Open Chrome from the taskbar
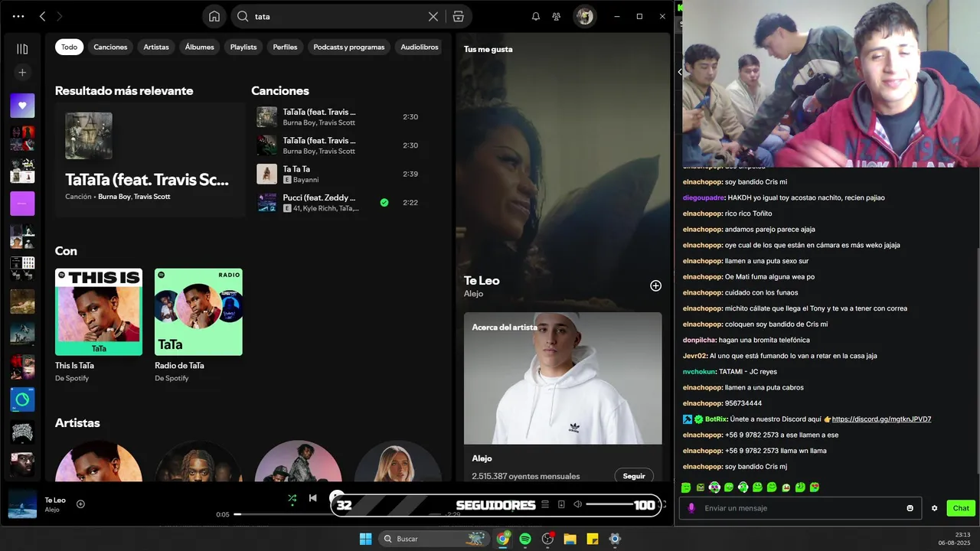The image size is (980, 551). coord(503,539)
